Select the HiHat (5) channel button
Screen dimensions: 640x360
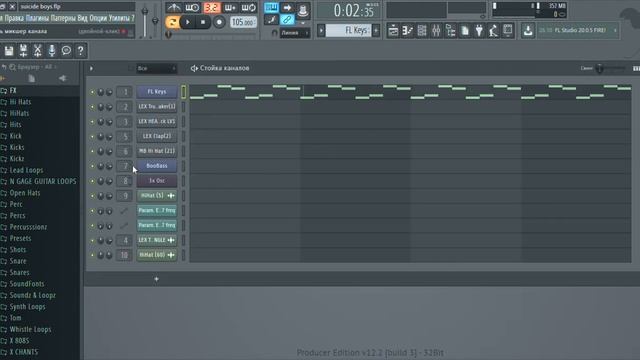click(157, 196)
